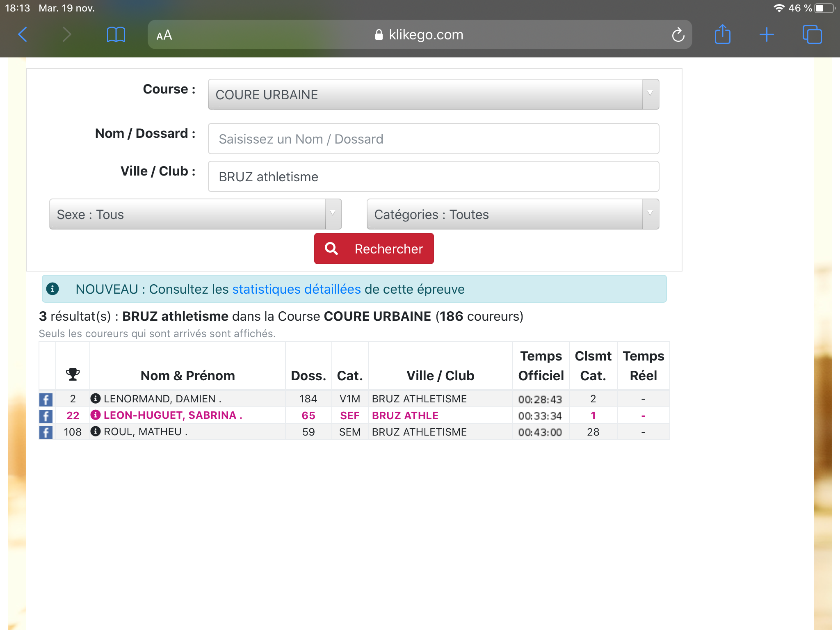The height and width of the screenshot is (630, 840).
Task: Open info icon for LENORMAND, DAMIEN
Action: (x=96, y=398)
